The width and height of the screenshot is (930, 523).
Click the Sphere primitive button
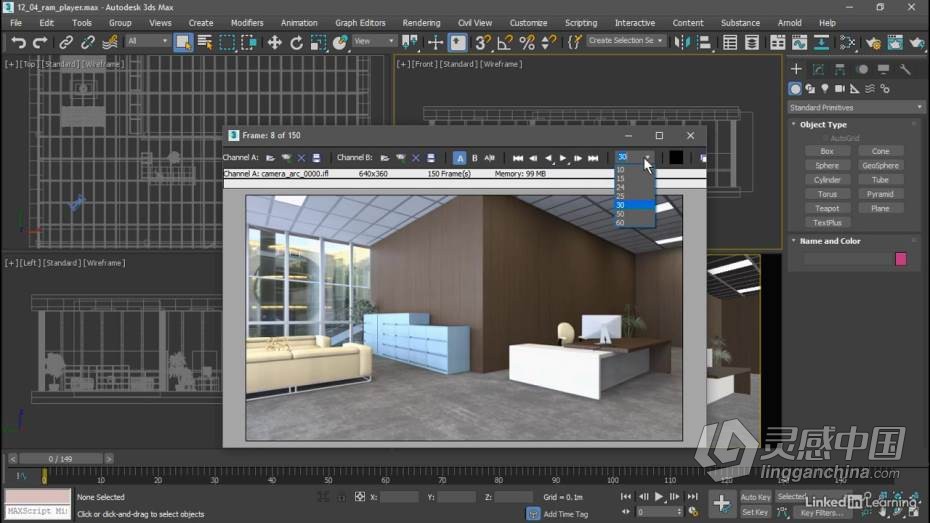point(827,165)
